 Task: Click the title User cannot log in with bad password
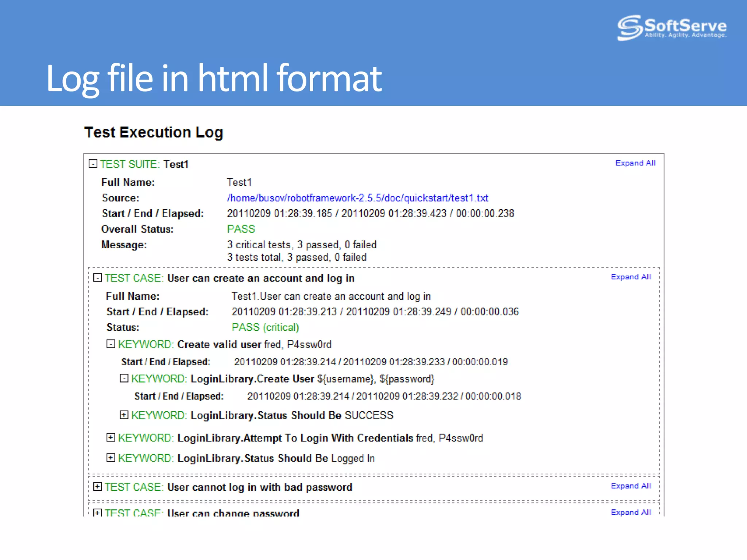[x=260, y=487]
